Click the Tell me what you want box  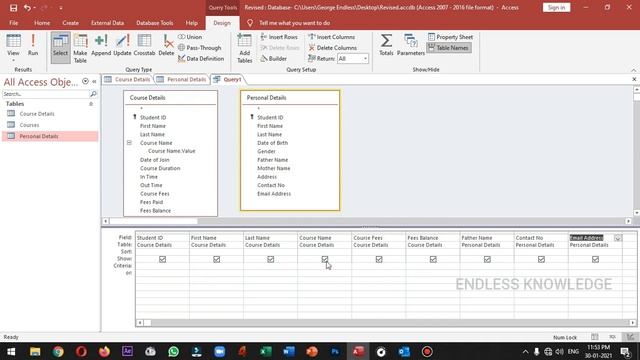(295, 23)
